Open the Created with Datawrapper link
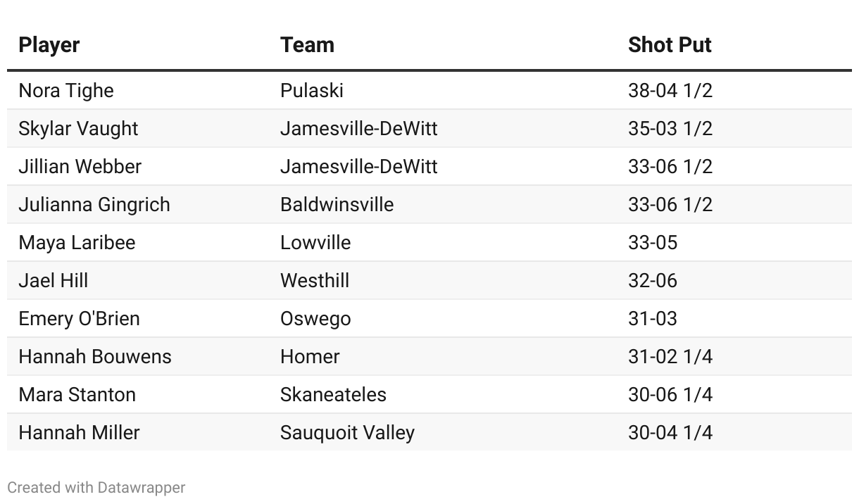The width and height of the screenshot is (859, 504). tap(96, 487)
